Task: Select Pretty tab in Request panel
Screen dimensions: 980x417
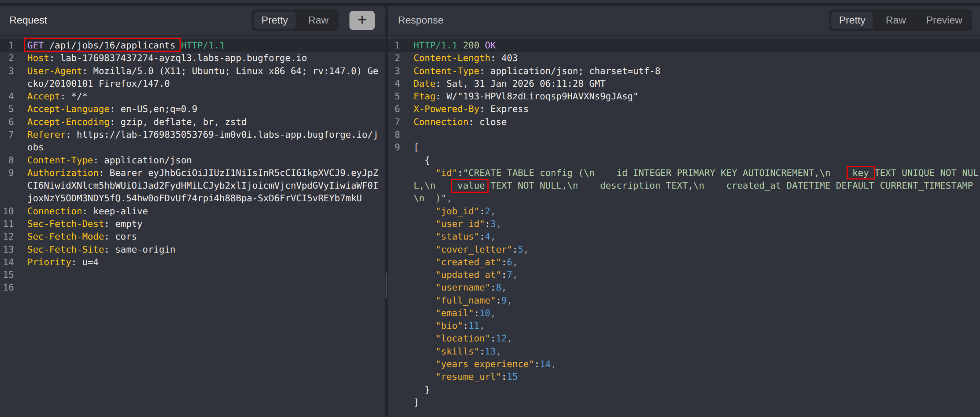Action: click(274, 20)
